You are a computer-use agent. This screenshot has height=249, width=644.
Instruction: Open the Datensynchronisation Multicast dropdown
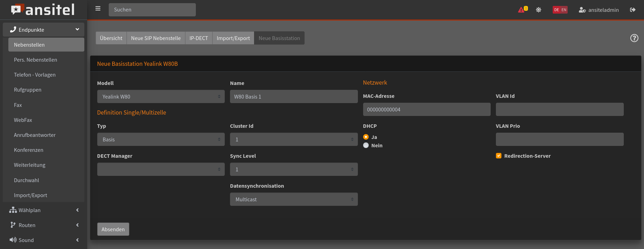(293, 199)
